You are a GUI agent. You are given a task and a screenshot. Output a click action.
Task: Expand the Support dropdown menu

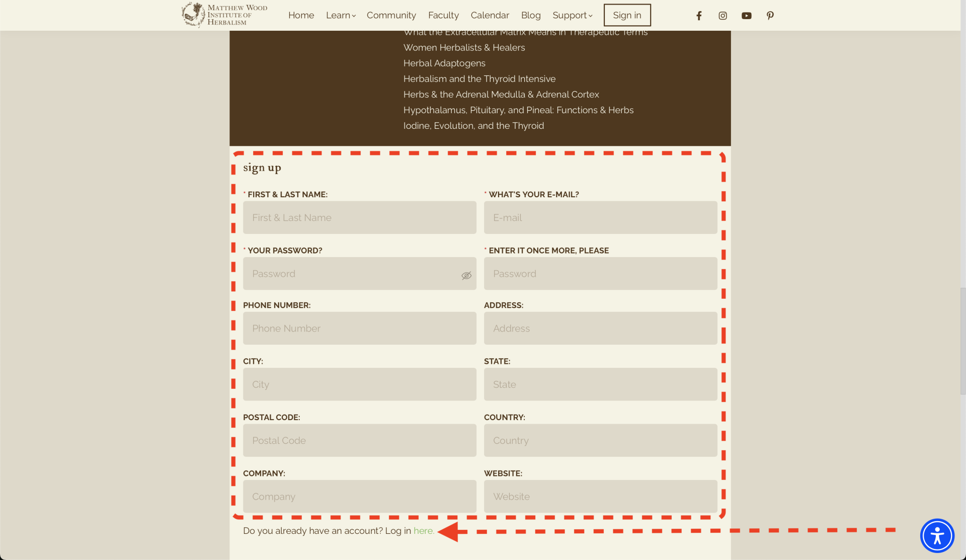[573, 15]
